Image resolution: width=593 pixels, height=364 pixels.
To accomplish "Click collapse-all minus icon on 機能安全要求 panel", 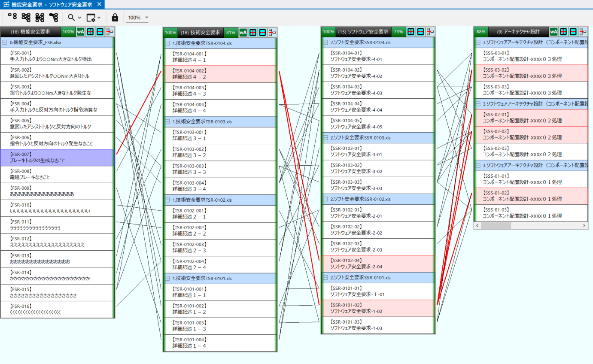I will pyautogui.click(x=100, y=32).
